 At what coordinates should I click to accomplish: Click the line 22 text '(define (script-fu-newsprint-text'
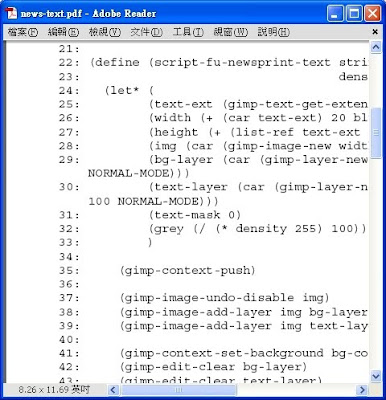coord(210,63)
